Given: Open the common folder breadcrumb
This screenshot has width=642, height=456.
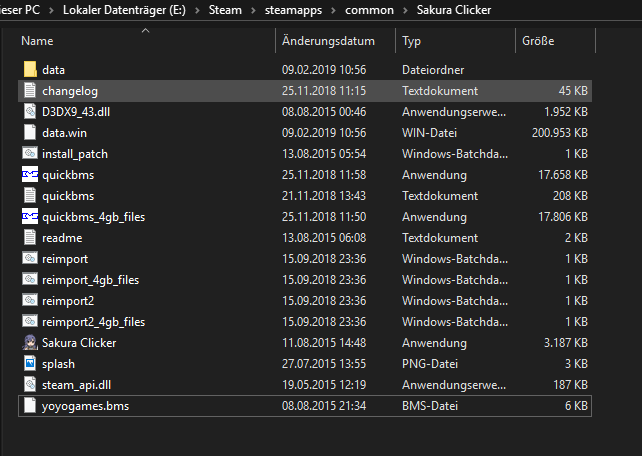Looking at the screenshot, I should pyautogui.click(x=369, y=9).
